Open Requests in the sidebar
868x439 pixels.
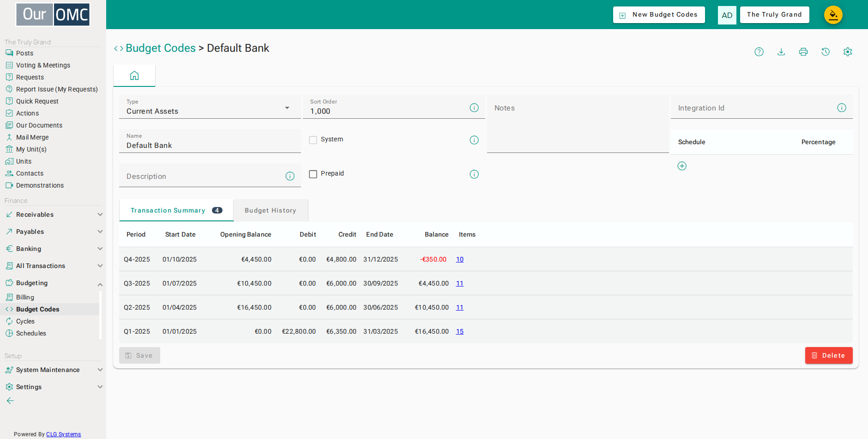tap(30, 77)
